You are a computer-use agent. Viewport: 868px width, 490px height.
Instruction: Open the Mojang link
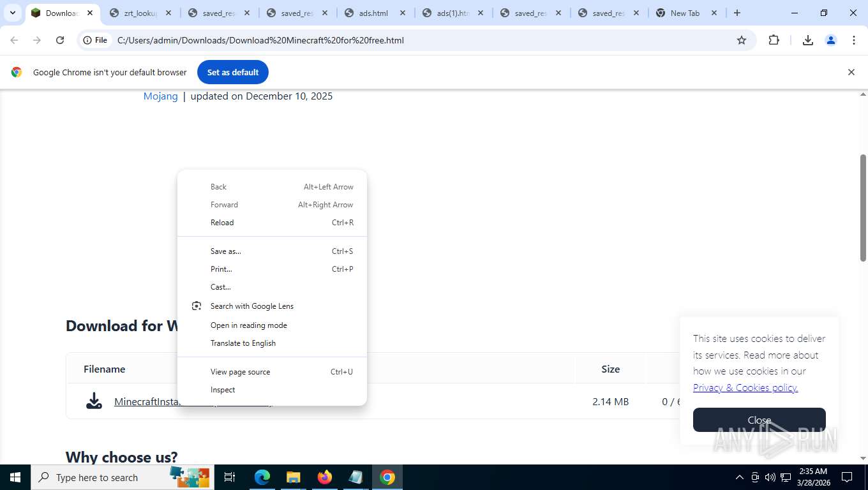[161, 96]
